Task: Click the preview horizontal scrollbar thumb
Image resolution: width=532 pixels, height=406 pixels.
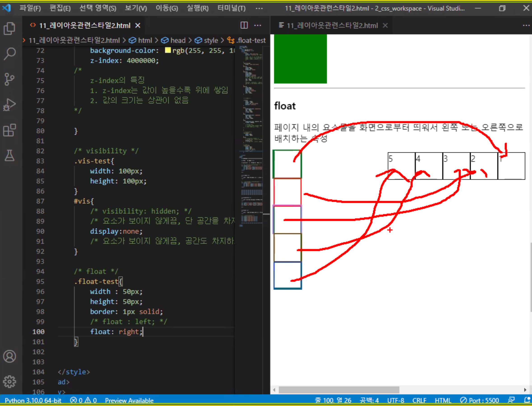Action: pos(339,390)
